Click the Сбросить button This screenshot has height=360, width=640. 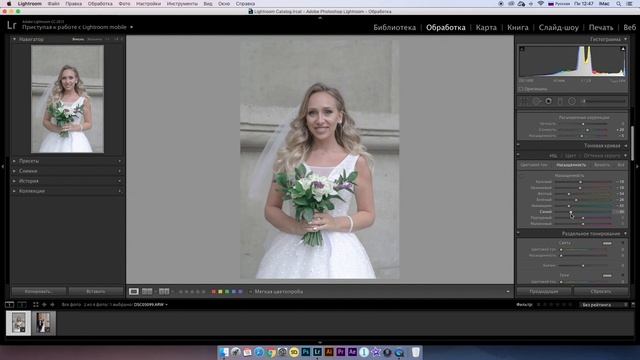coord(601,291)
